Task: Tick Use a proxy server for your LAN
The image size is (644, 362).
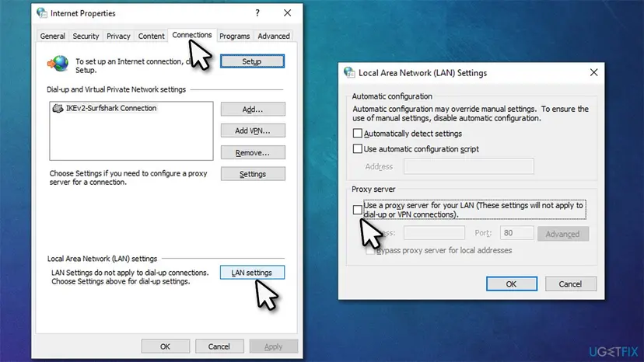Action: pos(358,210)
